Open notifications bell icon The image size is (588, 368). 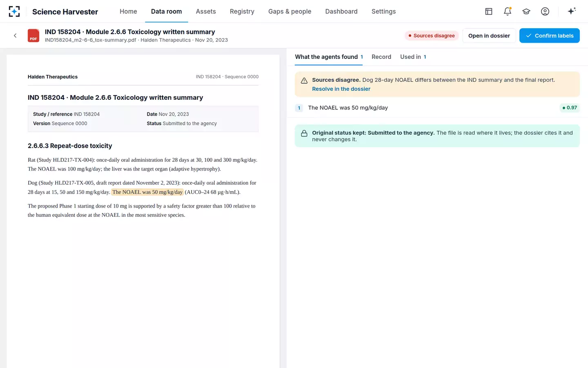pos(508,11)
